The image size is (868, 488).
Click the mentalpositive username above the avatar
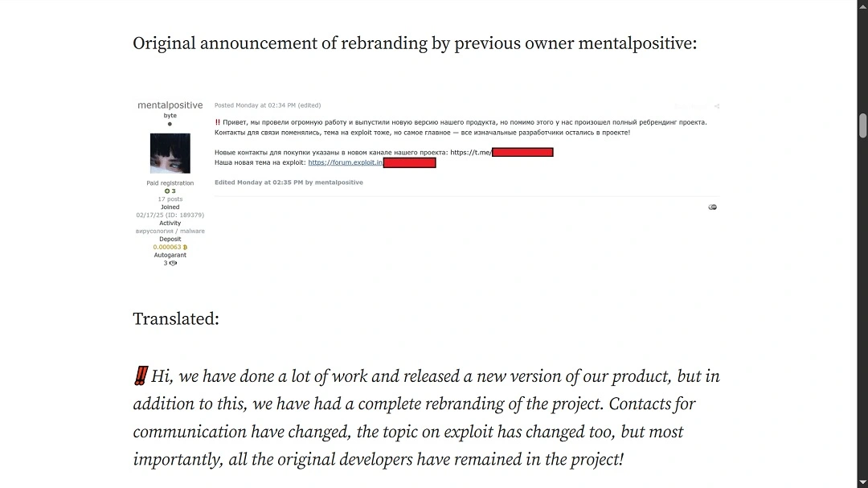(170, 105)
